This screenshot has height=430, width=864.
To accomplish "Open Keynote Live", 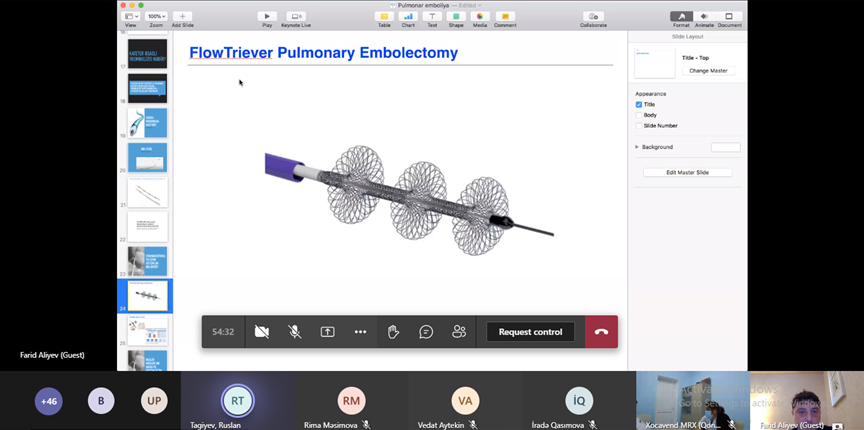I will 296,17.
